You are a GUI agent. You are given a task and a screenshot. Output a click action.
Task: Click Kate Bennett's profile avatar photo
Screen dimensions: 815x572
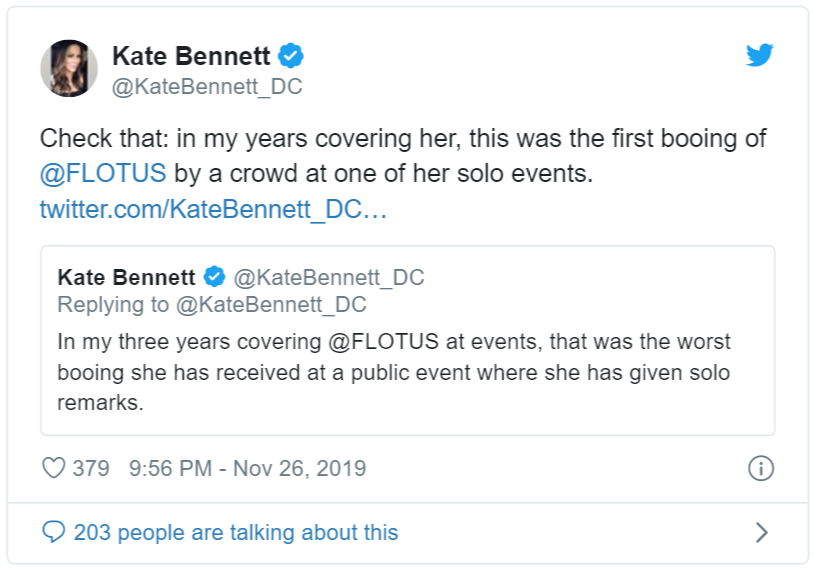click(68, 68)
